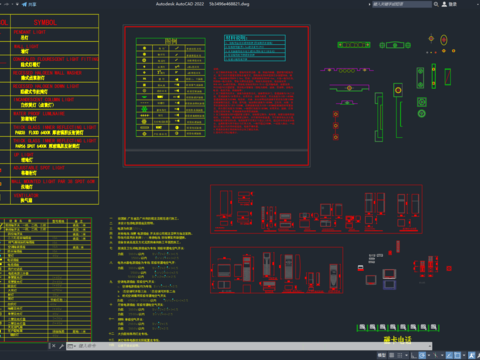
Task: Open object snap settings dropdown arrow
Action: [464, 355]
